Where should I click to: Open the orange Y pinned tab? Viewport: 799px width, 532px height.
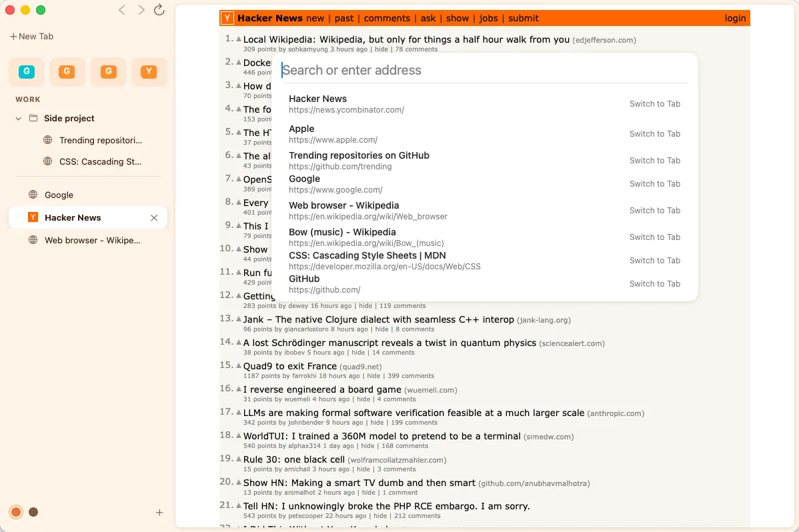[x=149, y=72]
